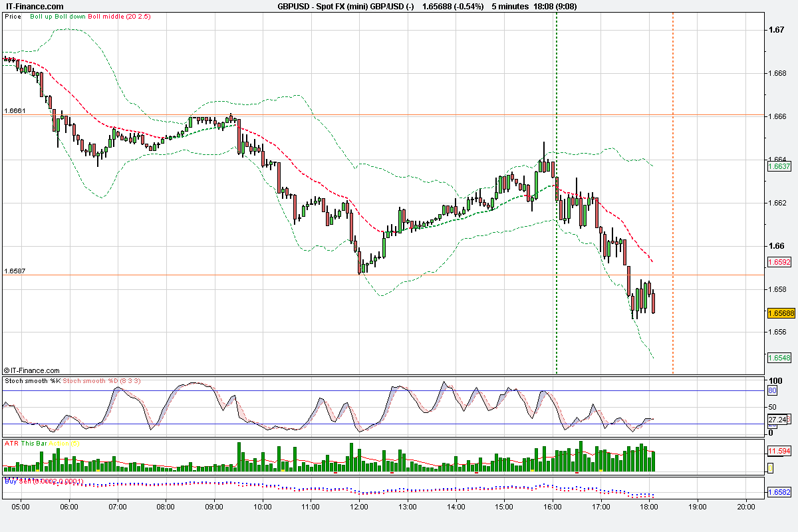Click the Stoch smooth %K legend label
The image size is (798, 532).
[x=33, y=380]
